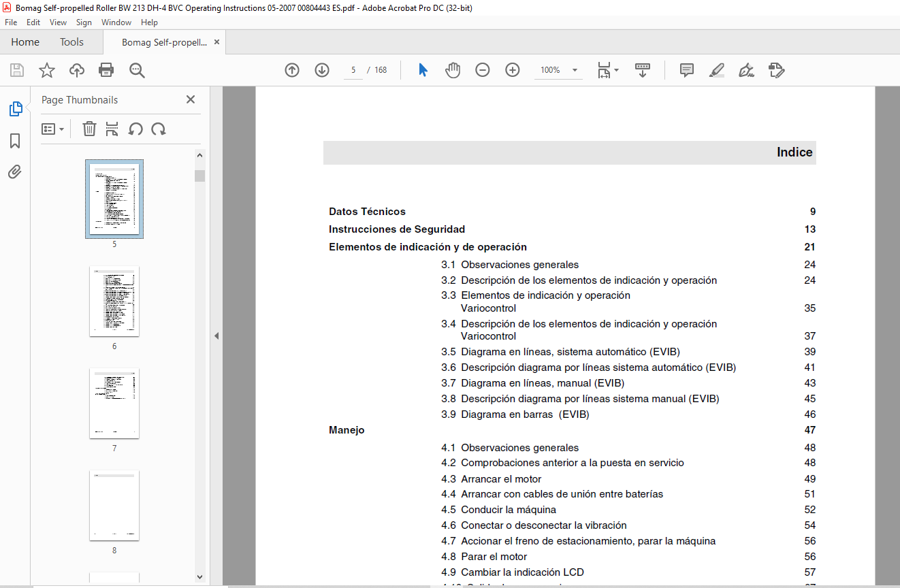This screenshot has width=900, height=588.
Task: Select the arrow Selection tool
Action: point(423,70)
